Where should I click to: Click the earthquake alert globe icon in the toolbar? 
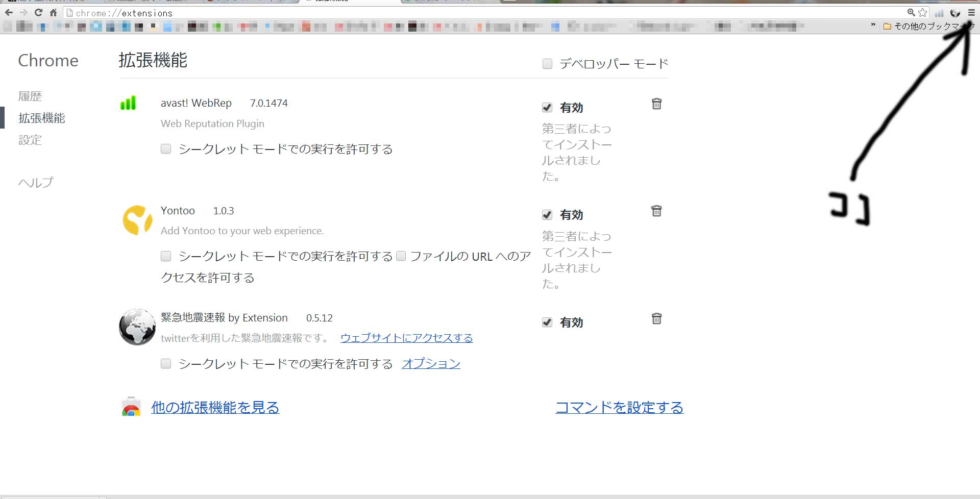pos(955,13)
